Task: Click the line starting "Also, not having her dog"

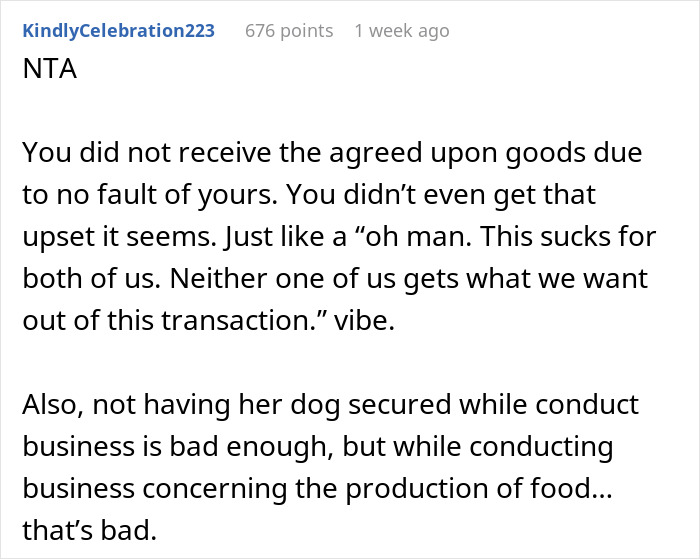Action: tap(332, 406)
